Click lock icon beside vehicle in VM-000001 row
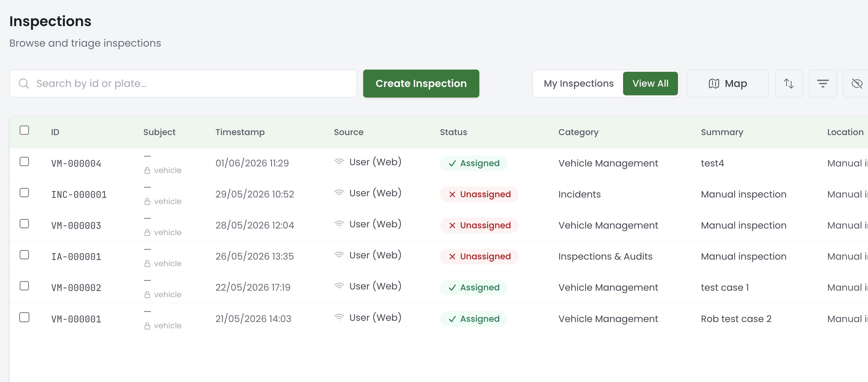Screen dimensions: 868x382 147,326
